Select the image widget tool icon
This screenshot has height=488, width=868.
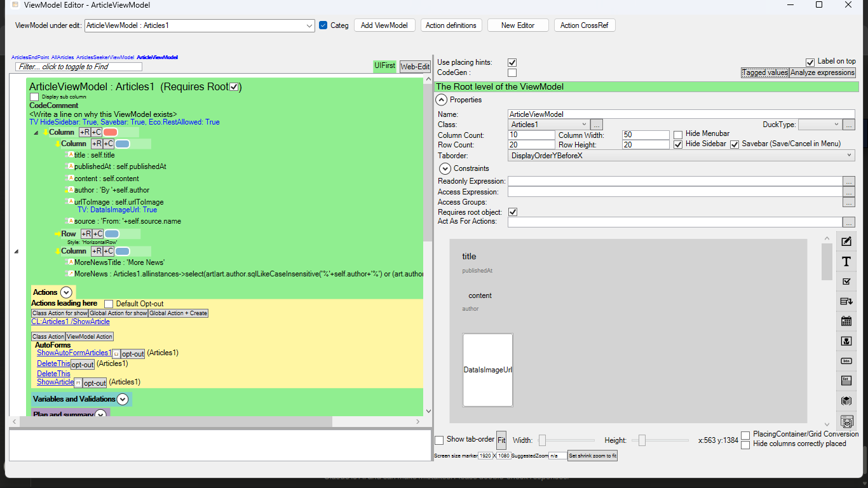tap(846, 341)
